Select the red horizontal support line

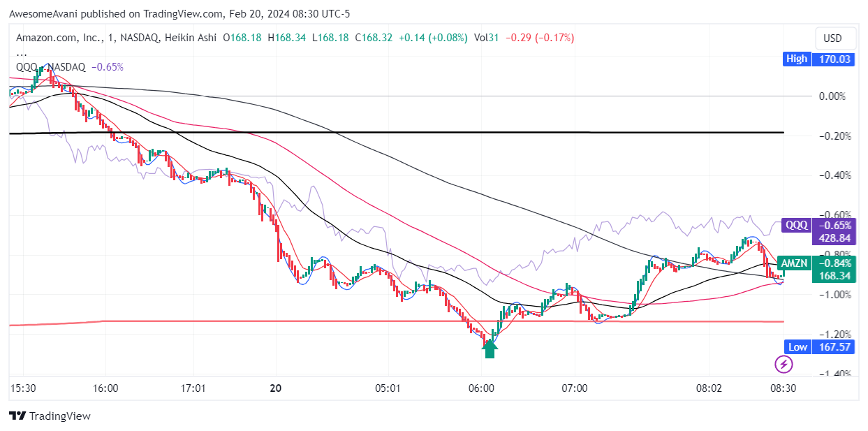(x=396, y=322)
